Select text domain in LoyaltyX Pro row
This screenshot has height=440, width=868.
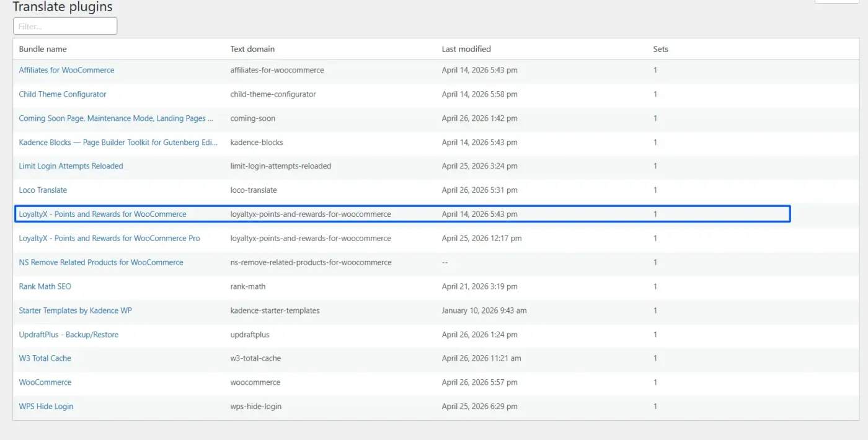point(311,238)
